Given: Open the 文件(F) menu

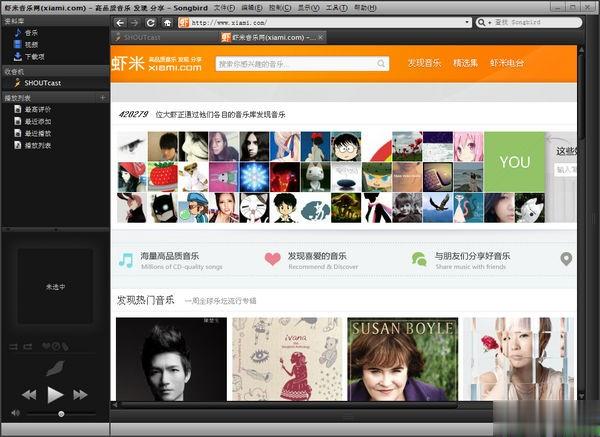Looking at the screenshot, I should (x=224, y=7).
